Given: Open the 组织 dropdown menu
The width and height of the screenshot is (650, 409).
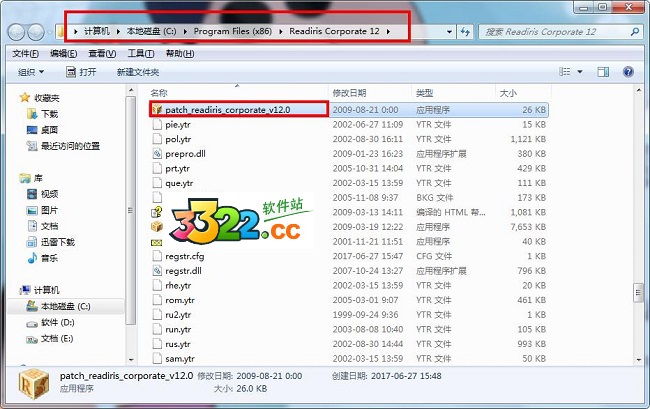Looking at the screenshot, I should (30, 72).
